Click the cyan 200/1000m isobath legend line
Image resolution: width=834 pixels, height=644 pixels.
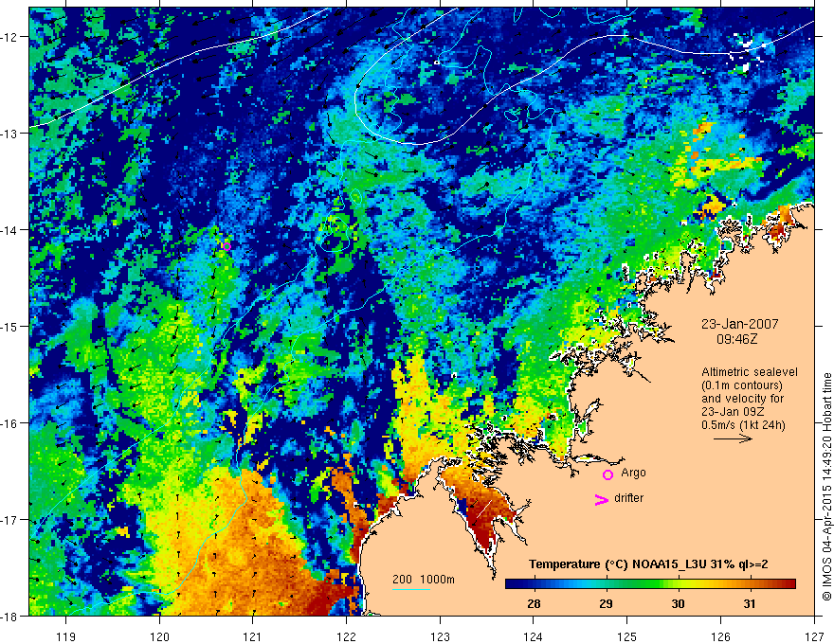pyautogui.click(x=411, y=589)
